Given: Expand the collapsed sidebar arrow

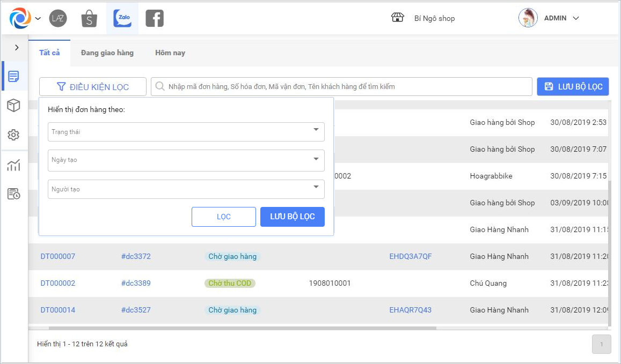Looking at the screenshot, I should (17, 48).
